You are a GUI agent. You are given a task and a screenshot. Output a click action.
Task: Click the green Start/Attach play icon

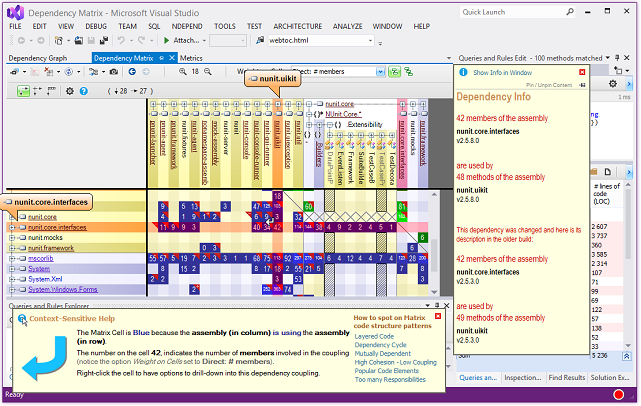coord(166,40)
